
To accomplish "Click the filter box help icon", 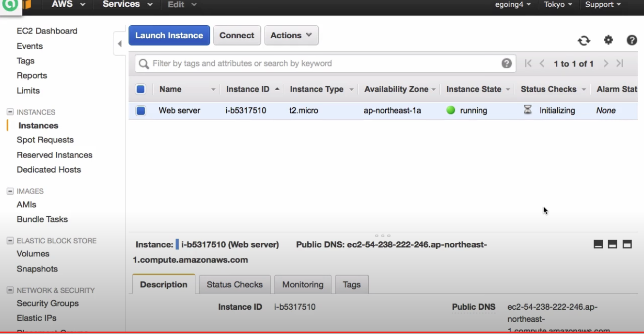I will (506, 63).
